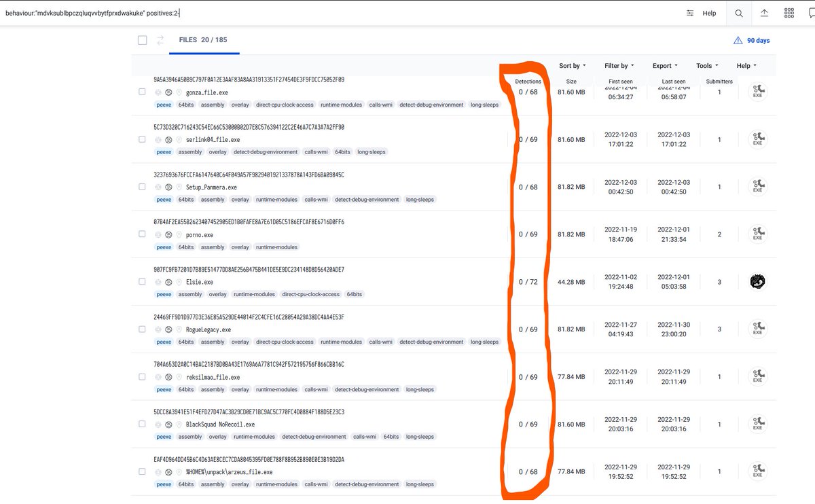Click the EXE file type icon for arzeus_file.exe
This screenshot has width=815, height=504.
[757, 471]
